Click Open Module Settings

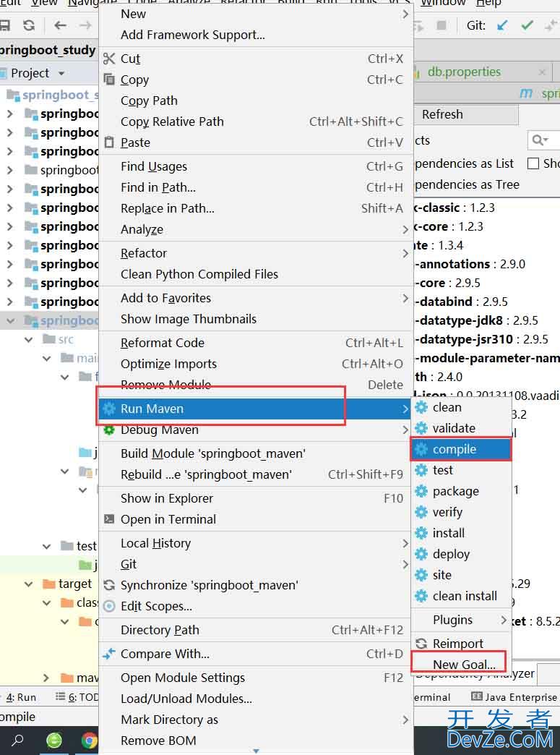click(x=256, y=678)
